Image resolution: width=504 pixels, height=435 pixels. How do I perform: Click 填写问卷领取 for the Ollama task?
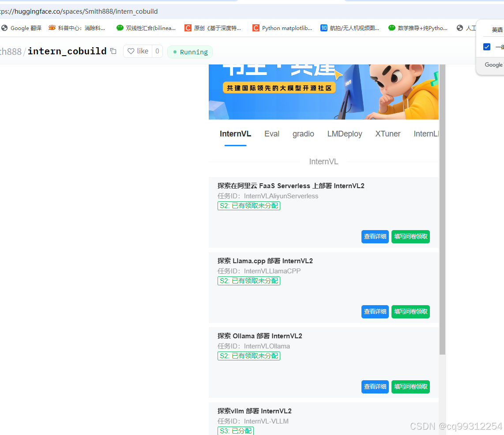click(410, 386)
